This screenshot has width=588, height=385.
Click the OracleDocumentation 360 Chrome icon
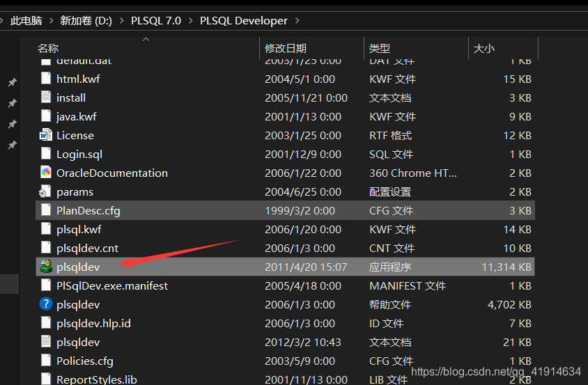[x=46, y=173]
